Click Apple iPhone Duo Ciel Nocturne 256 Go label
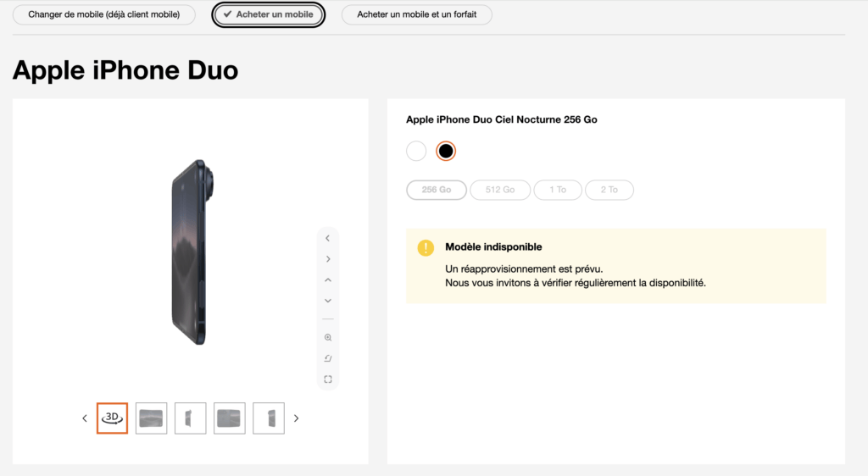 (x=502, y=119)
